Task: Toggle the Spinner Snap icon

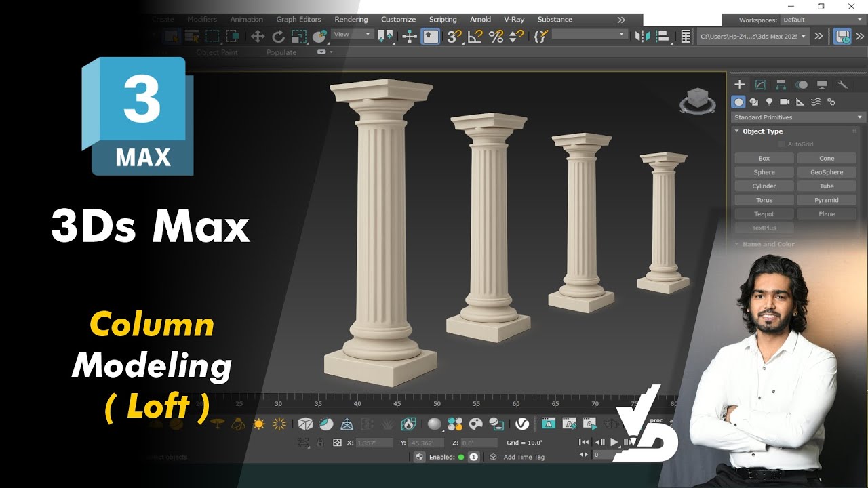Action: (x=516, y=37)
